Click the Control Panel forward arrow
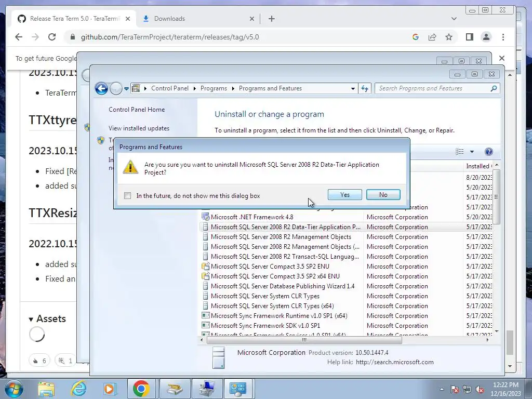 tap(116, 88)
